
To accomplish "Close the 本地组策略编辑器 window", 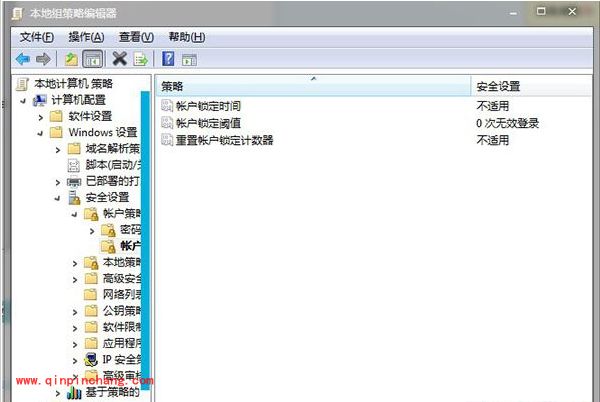I will pos(572,11).
